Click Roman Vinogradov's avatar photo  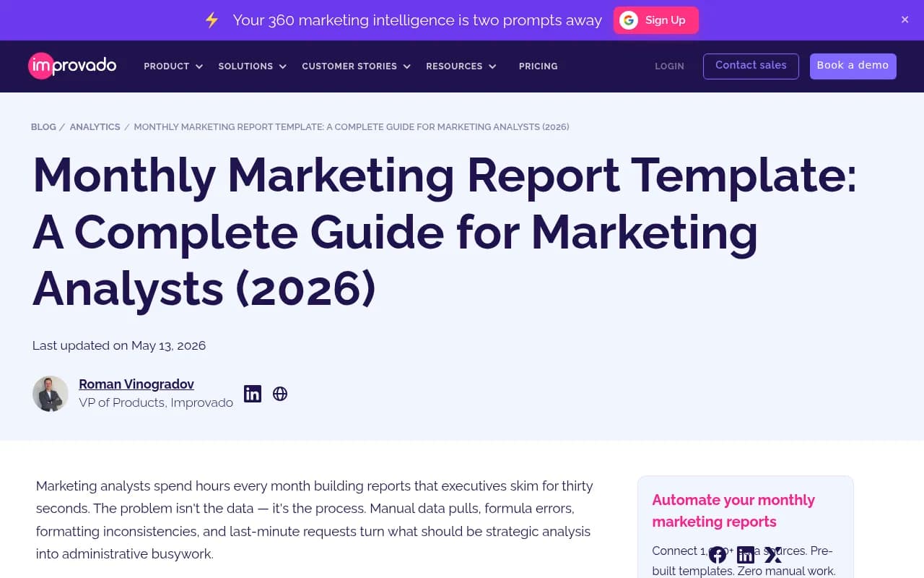[51, 394]
